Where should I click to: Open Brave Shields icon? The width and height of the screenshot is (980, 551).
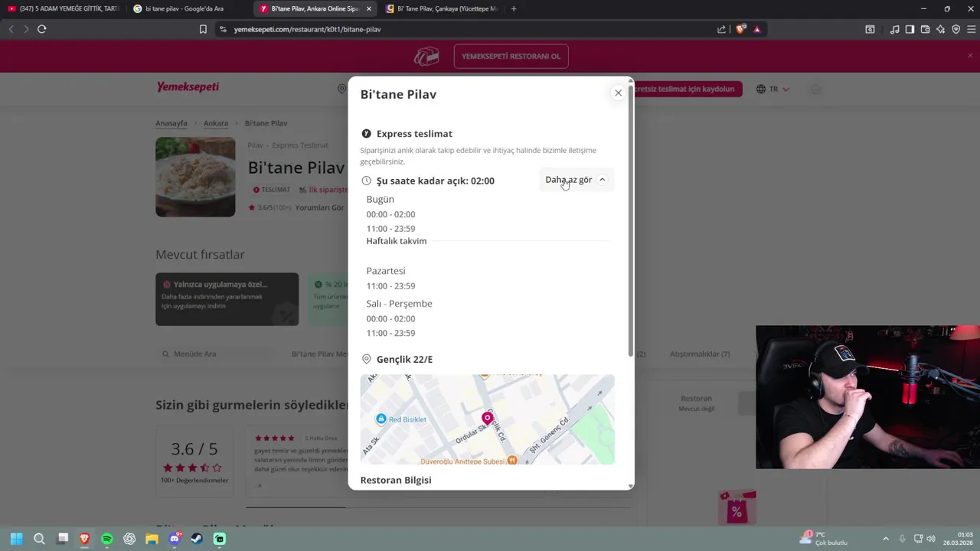pyautogui.click(x=740, y=29)
